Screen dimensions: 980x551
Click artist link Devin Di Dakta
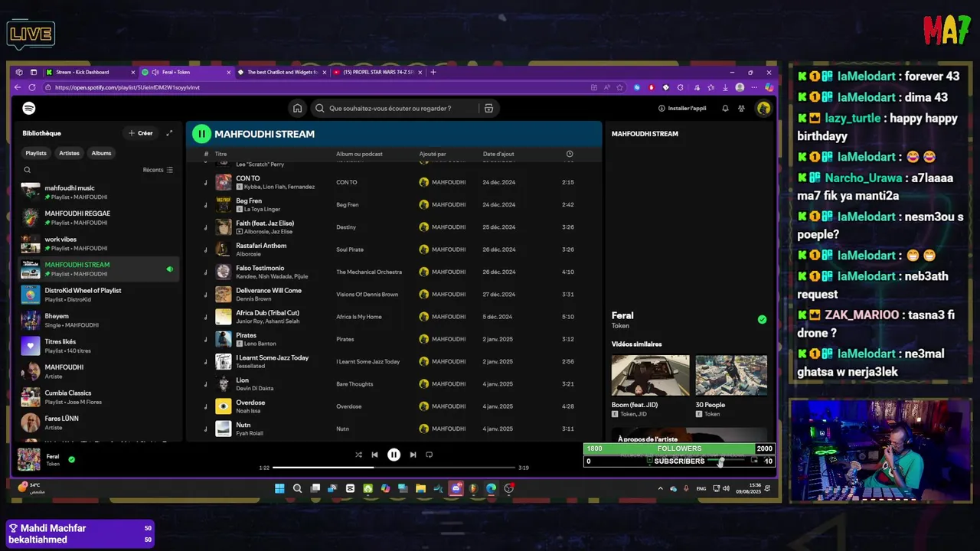[x=255, y=389]
